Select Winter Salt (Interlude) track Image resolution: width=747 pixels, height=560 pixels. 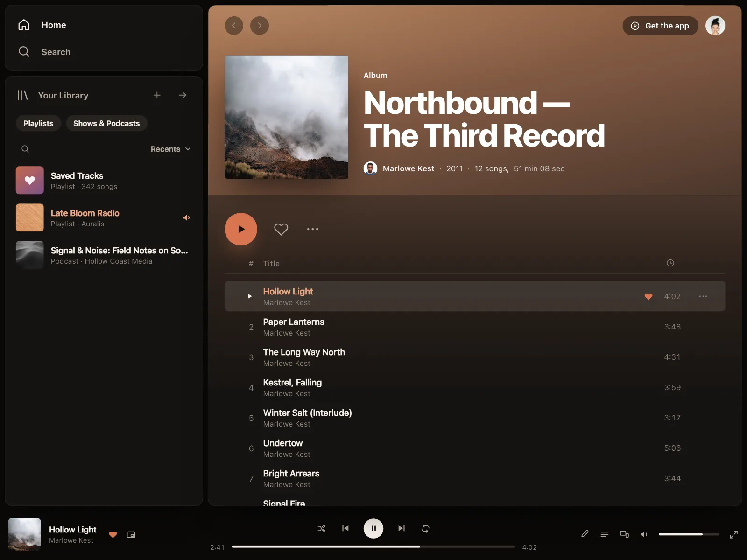pos(475,418)
